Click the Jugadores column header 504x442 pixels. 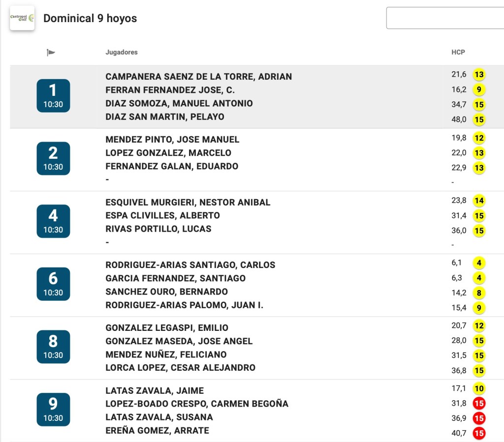pyautogui.click(x=122, y=52)
